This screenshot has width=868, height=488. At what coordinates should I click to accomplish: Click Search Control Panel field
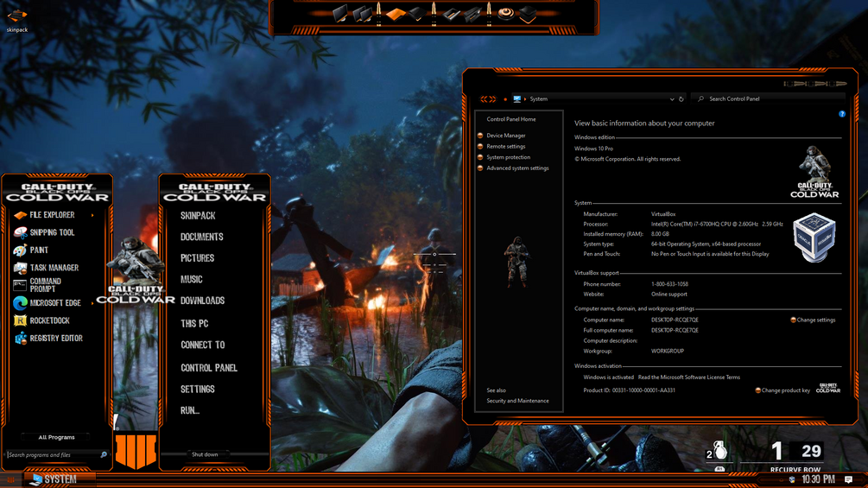[x=770, y=99]
